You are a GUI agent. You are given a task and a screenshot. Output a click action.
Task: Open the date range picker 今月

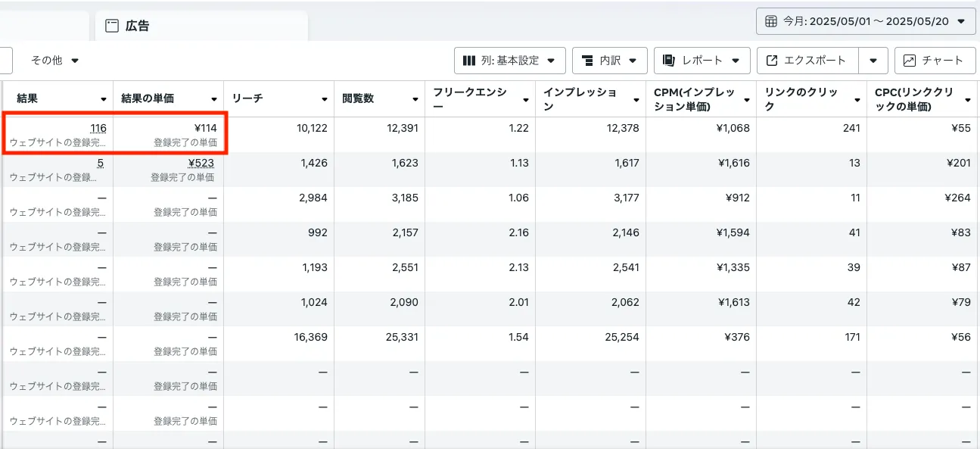[x=865, y=21]
